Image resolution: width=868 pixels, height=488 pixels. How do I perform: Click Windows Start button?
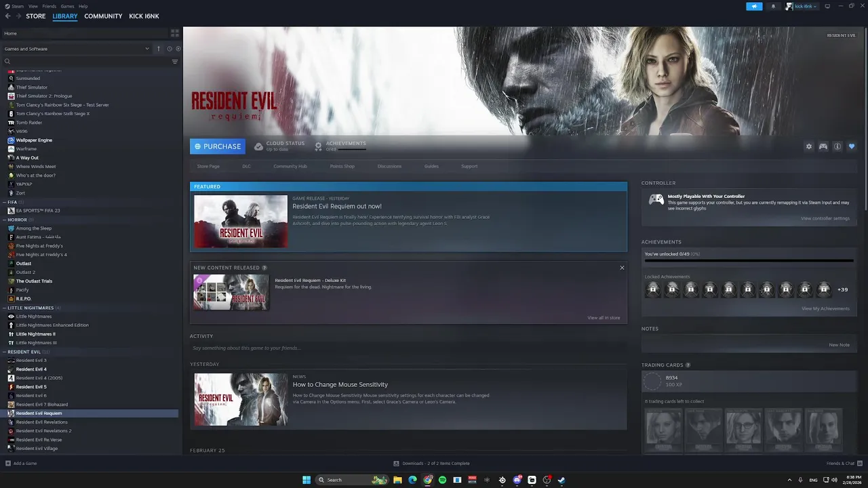click(x=307, y=480)
